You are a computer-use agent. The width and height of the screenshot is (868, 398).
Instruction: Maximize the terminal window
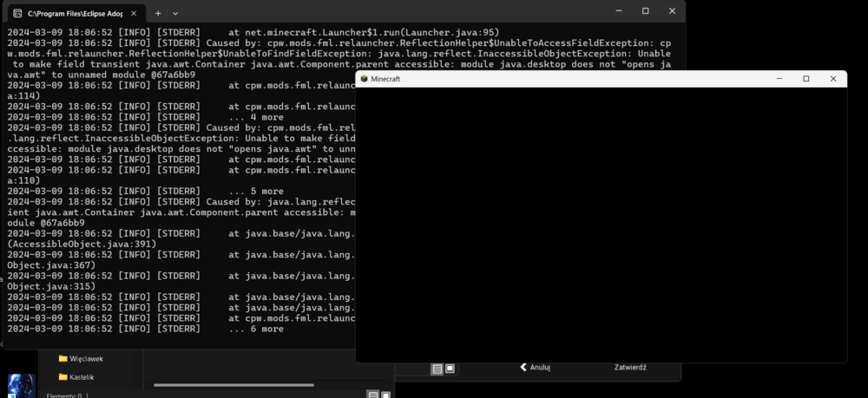646,11
